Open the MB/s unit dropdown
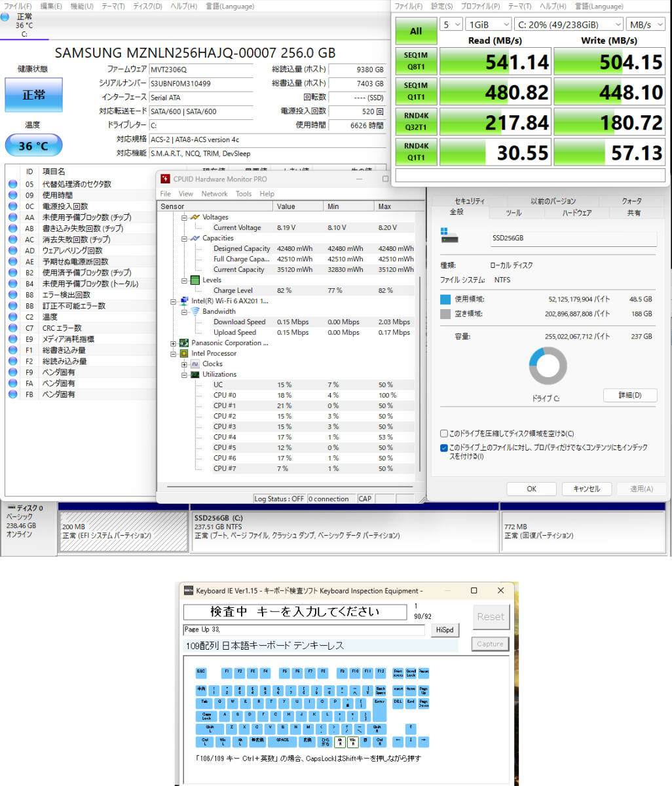 click(x=645, y=24)
